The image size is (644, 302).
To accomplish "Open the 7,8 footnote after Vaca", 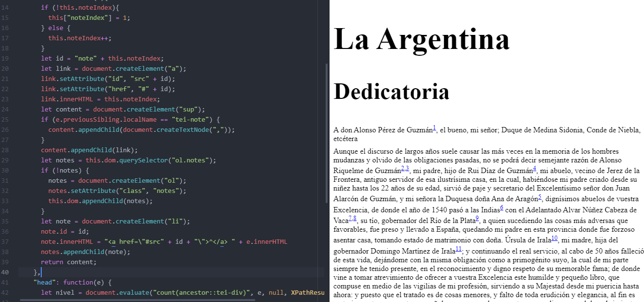I will click(352, 219).
